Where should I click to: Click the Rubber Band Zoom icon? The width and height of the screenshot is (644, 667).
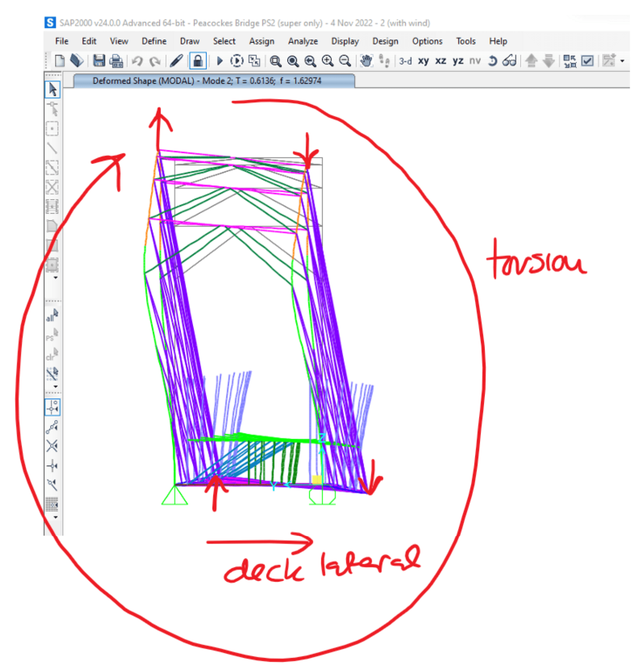(x=275, y=61)
